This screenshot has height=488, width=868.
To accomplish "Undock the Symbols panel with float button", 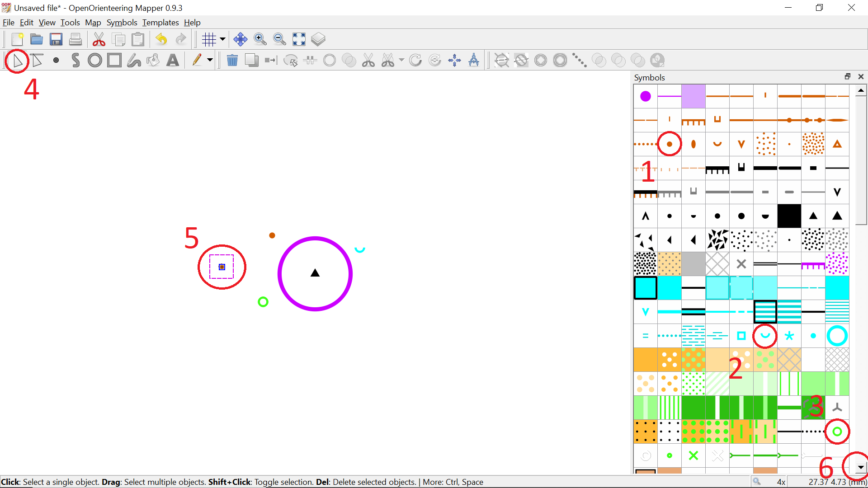I will pyautogui.click(x=848, y=77).
